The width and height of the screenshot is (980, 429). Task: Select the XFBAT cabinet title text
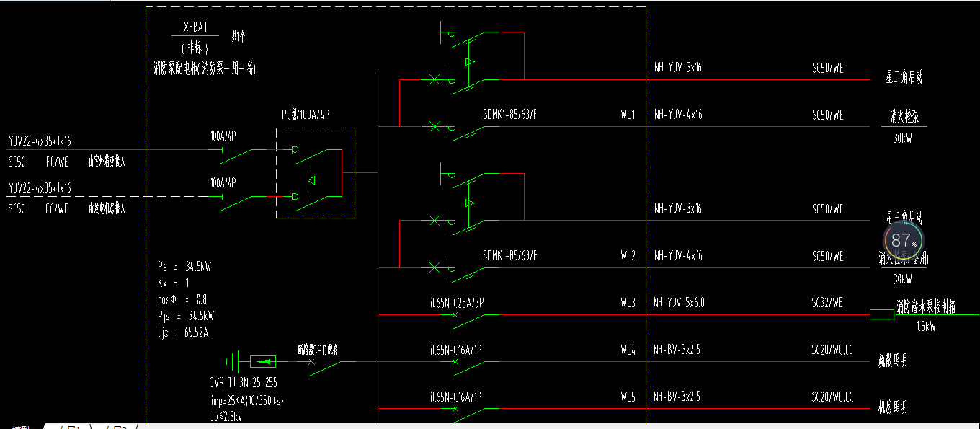[195, 28]
